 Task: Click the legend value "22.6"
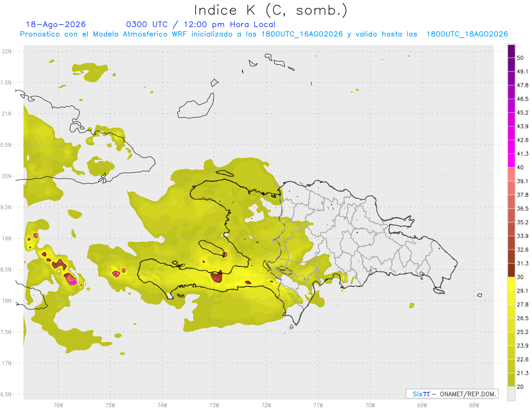522,360
